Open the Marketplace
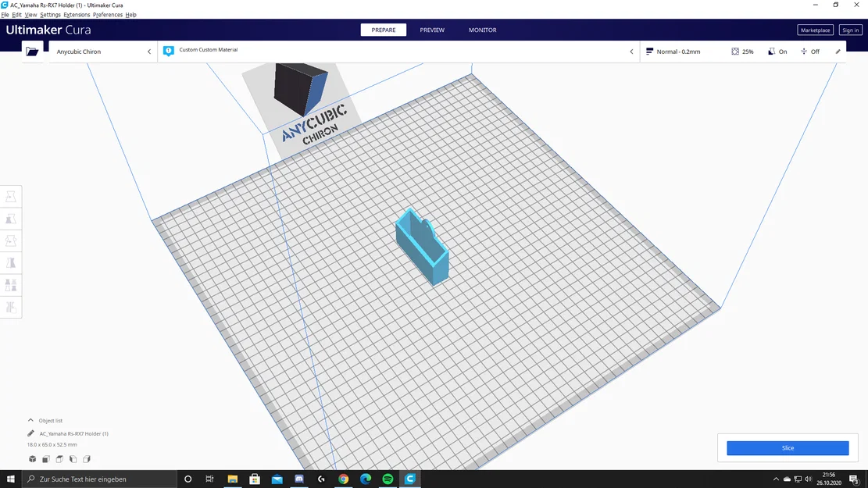This screenshot has width=868, height=488. click(815, 30)
